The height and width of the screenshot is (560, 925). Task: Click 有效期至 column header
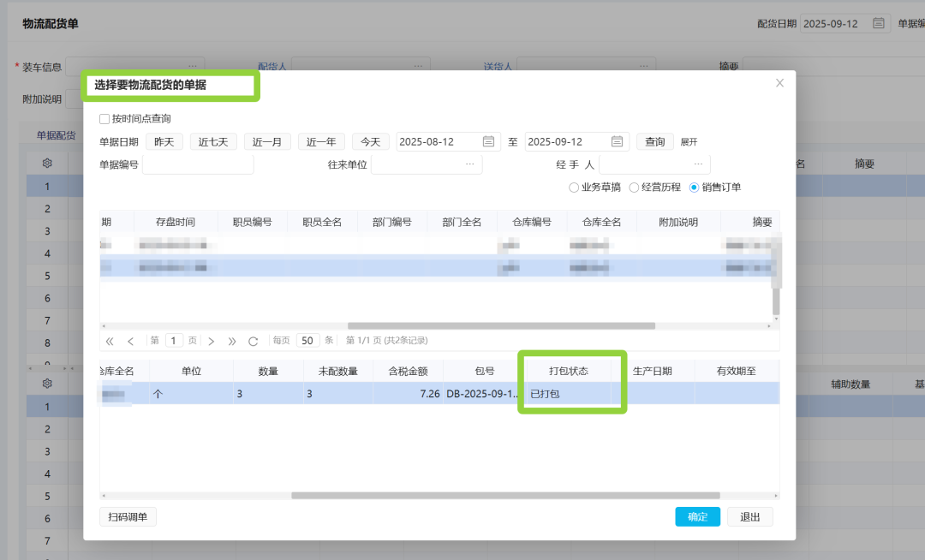click(737, 371)
